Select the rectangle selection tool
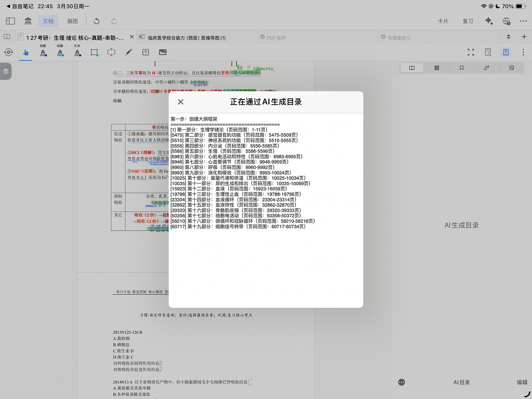This screenshot has height=399, width=532. tap(94, 53)
